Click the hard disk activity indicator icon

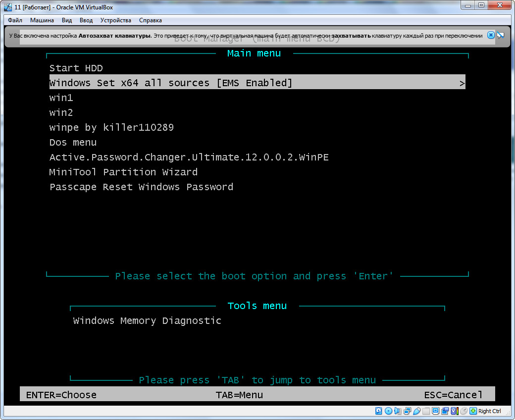click(x=378, y=411)
